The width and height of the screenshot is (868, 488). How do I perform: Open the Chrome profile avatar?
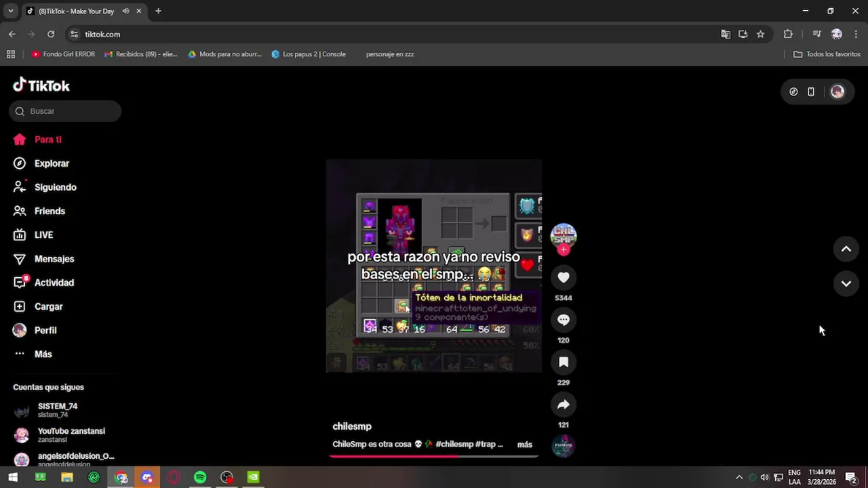(x=837, y=34)
